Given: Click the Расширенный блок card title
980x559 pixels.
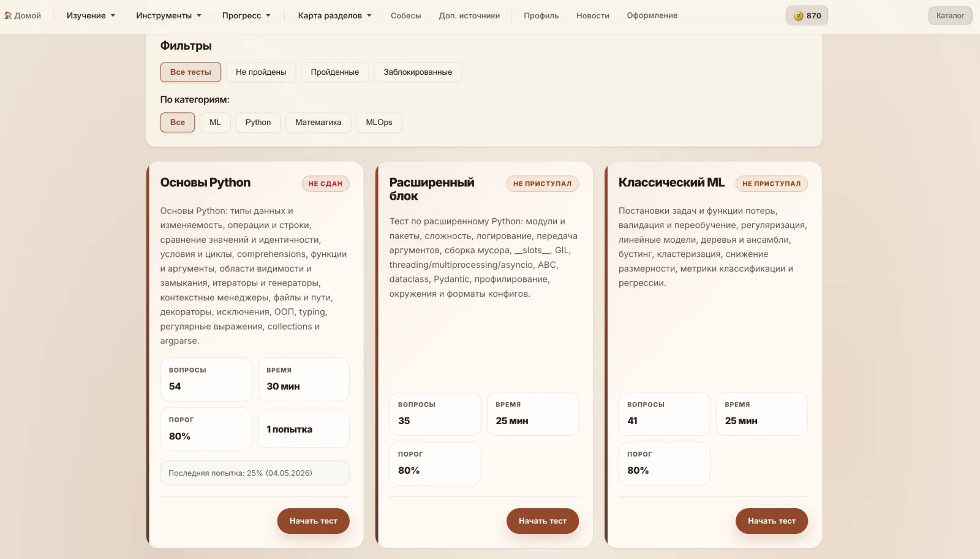Looking at the screenshot, I should pos(432,189).
